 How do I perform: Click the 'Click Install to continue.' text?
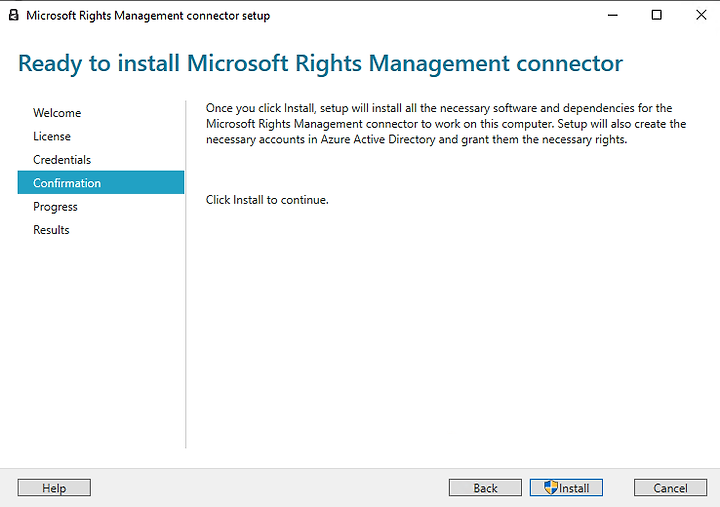pyautogui.click(x=267, y=200)
